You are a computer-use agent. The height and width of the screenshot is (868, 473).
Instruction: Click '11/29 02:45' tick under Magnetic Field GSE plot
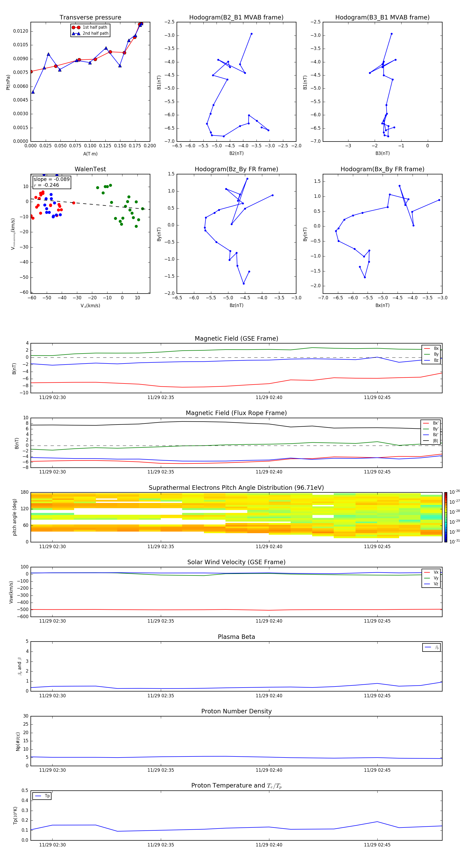click(x=377, y=397)
